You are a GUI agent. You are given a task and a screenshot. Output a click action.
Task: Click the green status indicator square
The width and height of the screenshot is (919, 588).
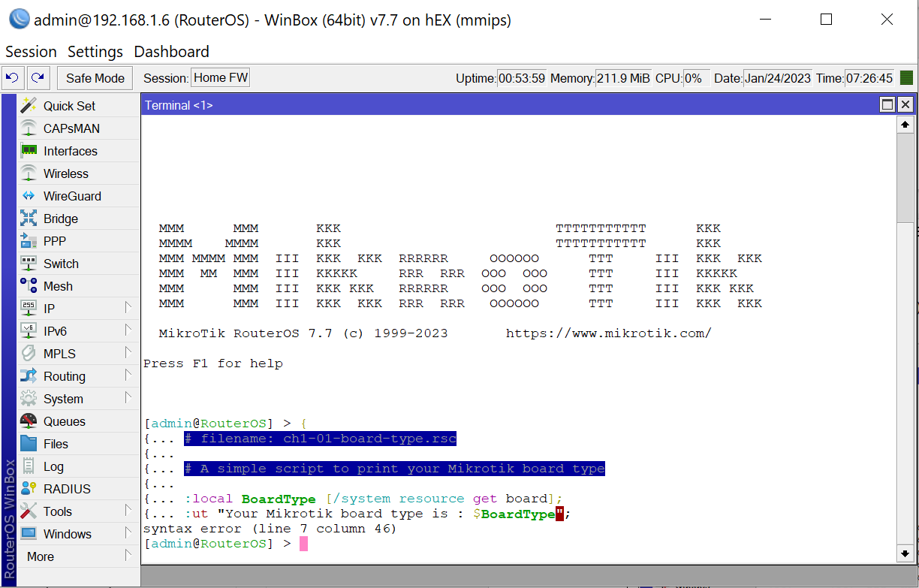pyautogui.click(x=906, y=78)
